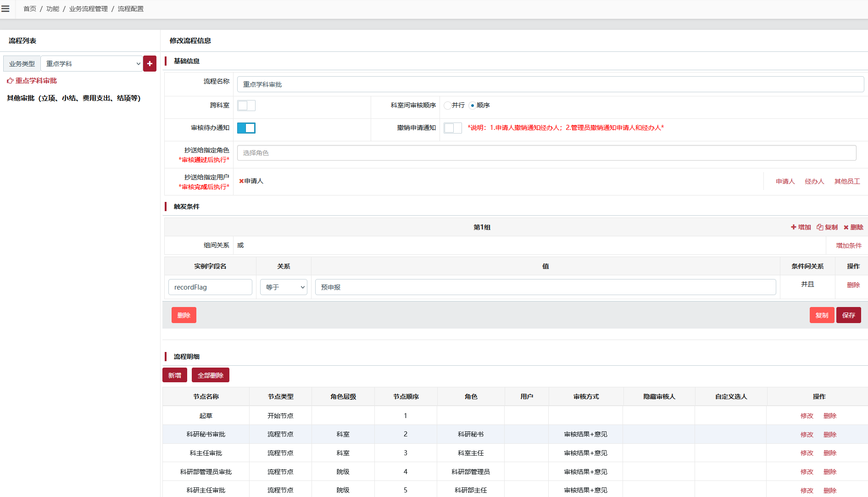This screenshot has width=868, height=497.
Task: Click the 经办人 link
Action: pos(815,181)
